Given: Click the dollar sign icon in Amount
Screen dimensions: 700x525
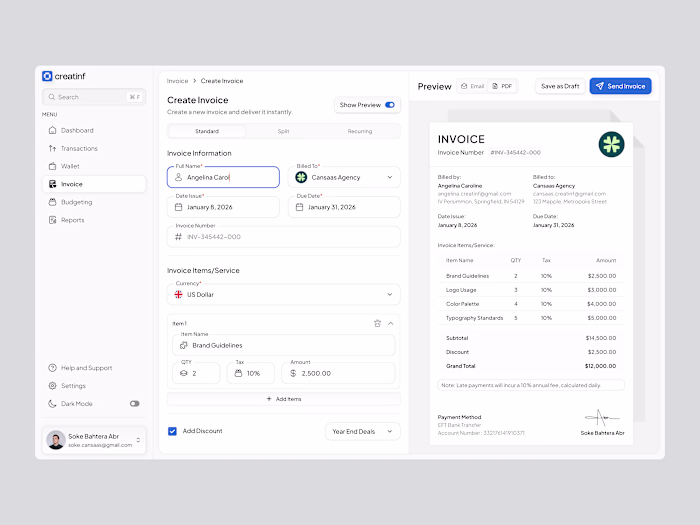Looking at the screenshot, I should pyautogui.click(x=293, y=373).
